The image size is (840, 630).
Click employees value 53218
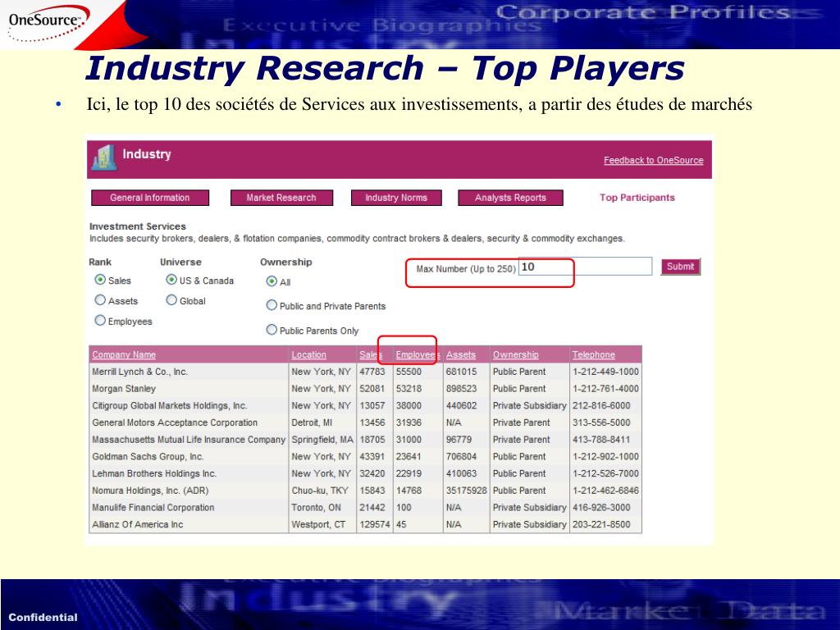(x=409, y=389)
